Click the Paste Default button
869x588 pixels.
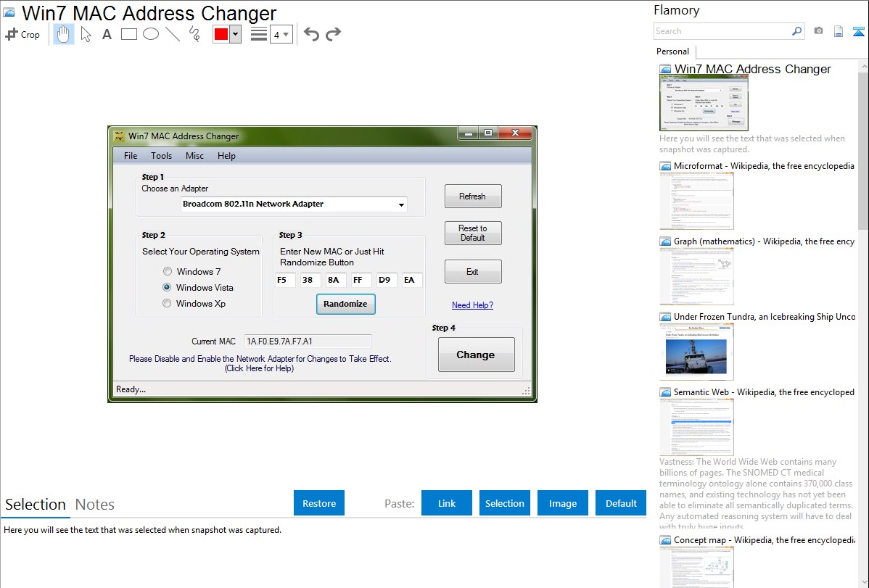pyautogui.click(x=621, y=503)
